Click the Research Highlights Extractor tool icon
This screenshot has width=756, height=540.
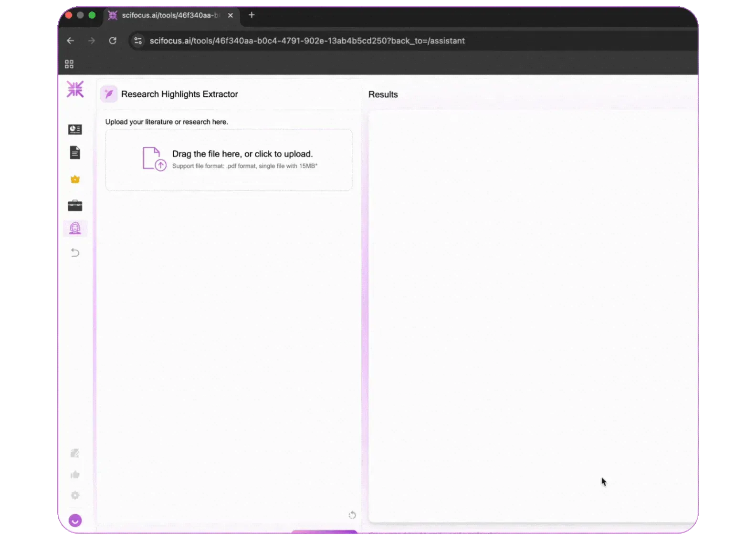[109, 94]
